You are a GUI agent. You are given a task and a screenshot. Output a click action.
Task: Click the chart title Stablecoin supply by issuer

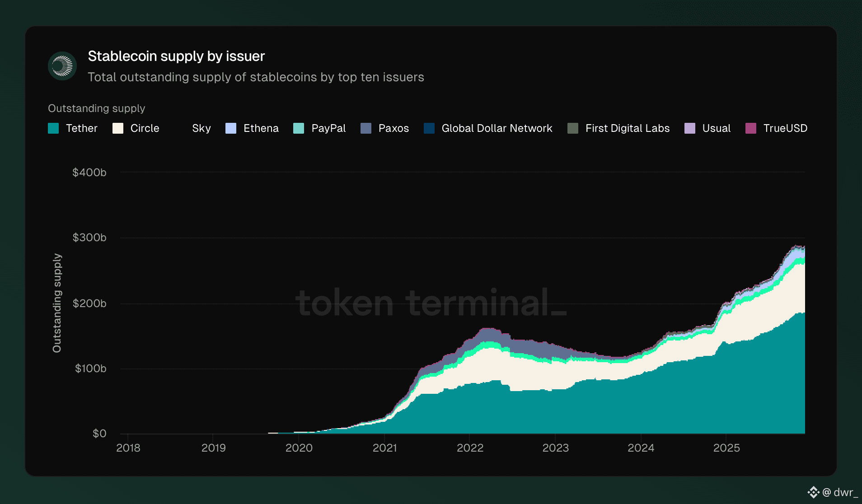[x=176, y=56]
